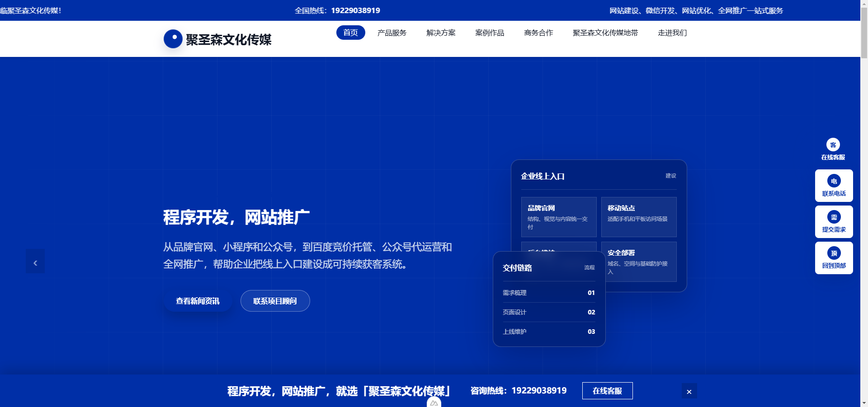The height and width of the screenshot is (407, 868).
Task: Open the 提交需求 sidebar card
Action: point(834,222)
